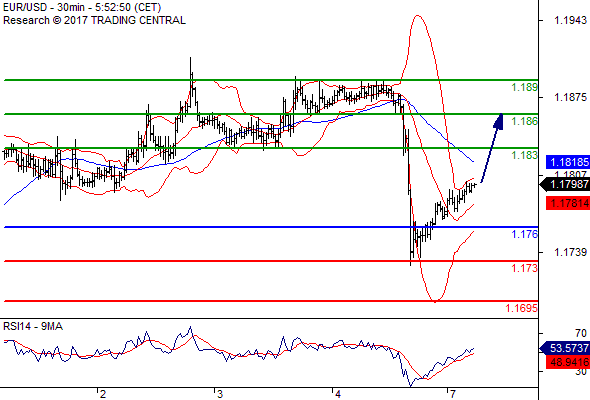
Task: Click the blue 1.18185 price tag
Action: point(568,162)
